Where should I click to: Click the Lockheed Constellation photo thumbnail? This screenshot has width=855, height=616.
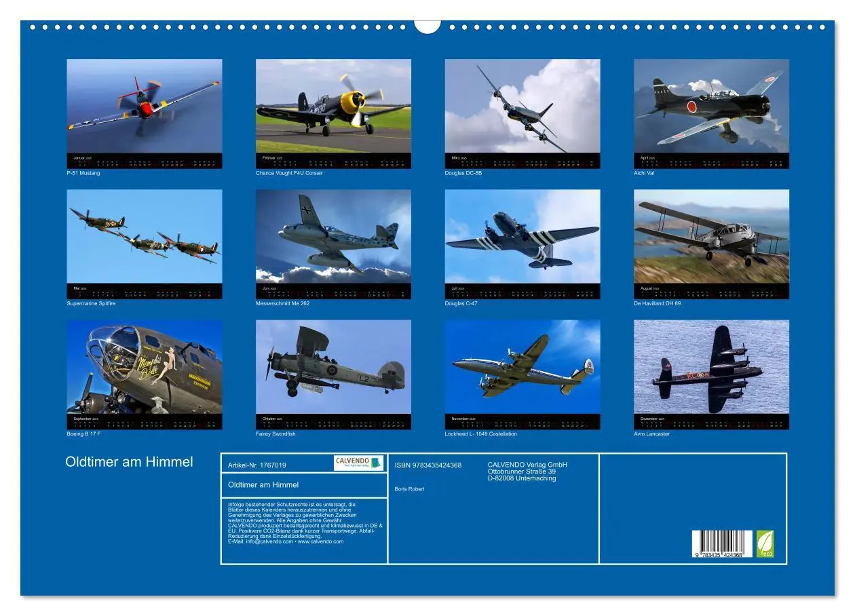[x=522, y=367]
